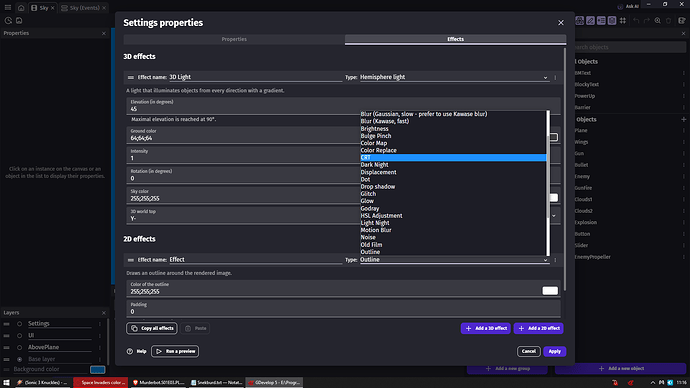Click the Add a 2D effect button
The height and width of the screenshot is (388, 690).
tap(539, 329)
